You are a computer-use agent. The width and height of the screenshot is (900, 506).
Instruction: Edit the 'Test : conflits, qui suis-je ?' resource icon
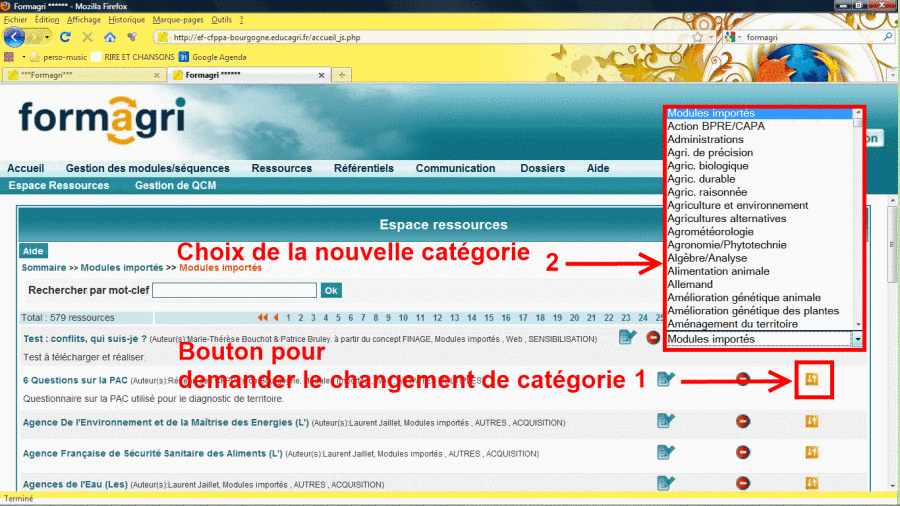(x=627, y=337)
